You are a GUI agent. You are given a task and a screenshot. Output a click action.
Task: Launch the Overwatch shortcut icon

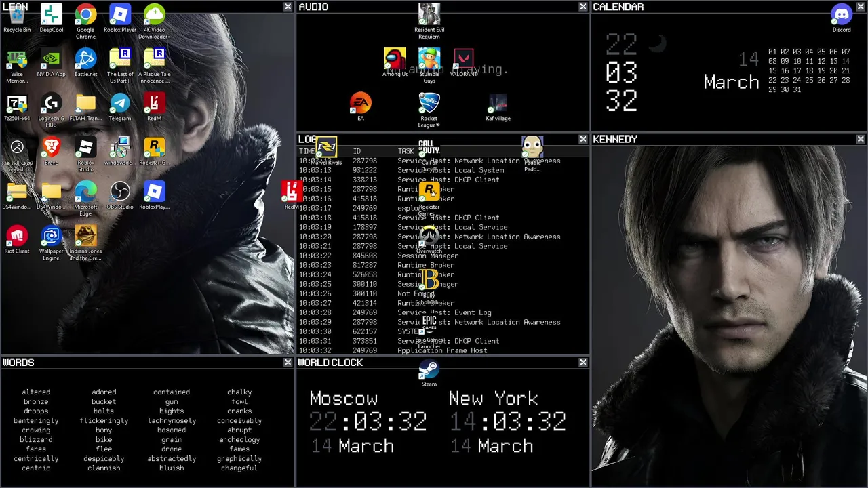pos(429,241)
